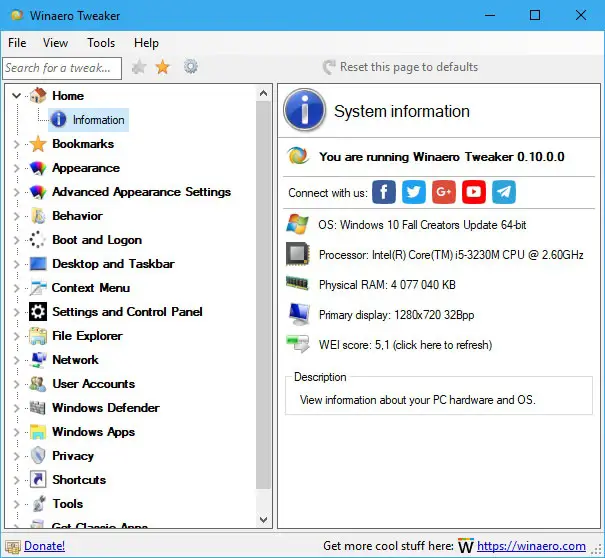Click the gray add-bookmark star icon

tap(139, 67)
